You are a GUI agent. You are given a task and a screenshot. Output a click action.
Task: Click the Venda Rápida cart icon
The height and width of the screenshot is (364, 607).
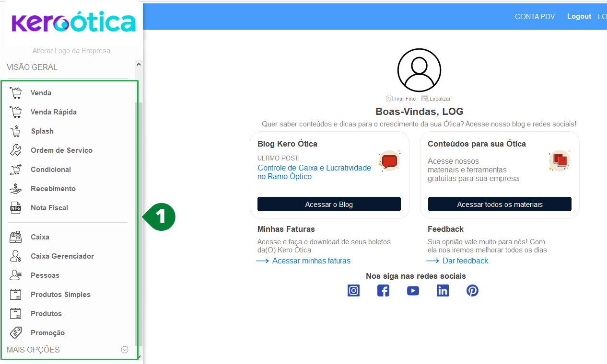pyautogui.click(x=16, y=112)
